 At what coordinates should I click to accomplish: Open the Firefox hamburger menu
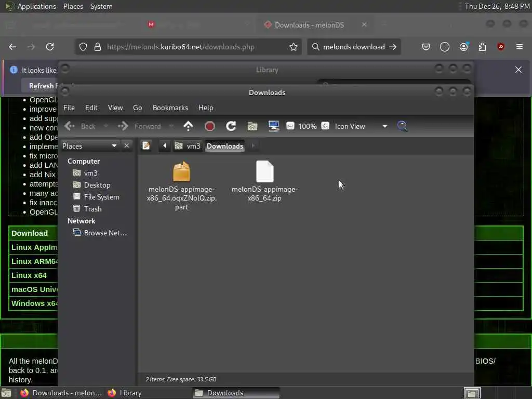(x=520, y=47)
